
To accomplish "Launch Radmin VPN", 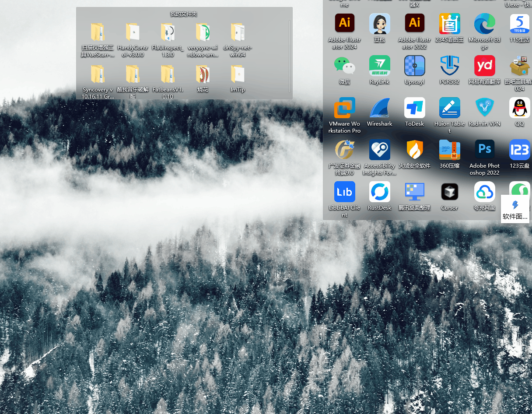I will [x=485, y=112].
